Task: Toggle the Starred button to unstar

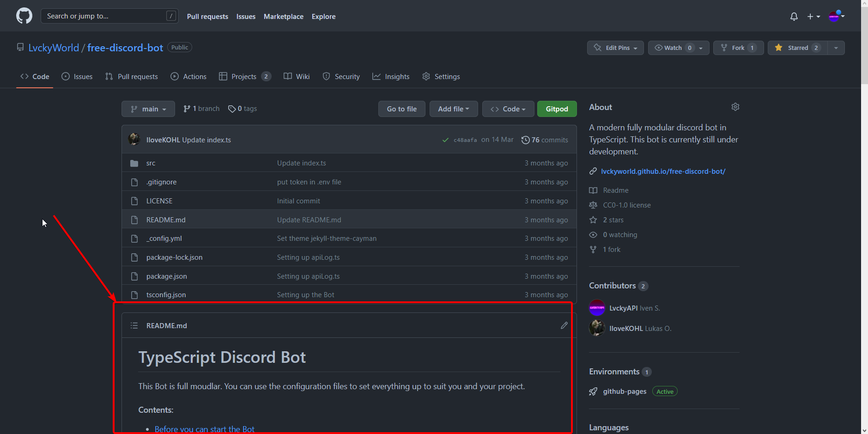Action: coord(797,48)
